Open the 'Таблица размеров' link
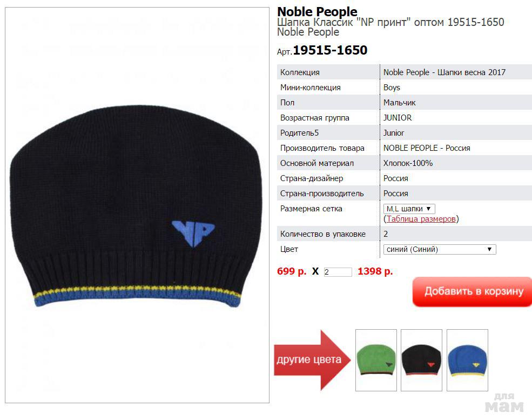The width and height of the screenshot is (532, 420). pos(421,219)
